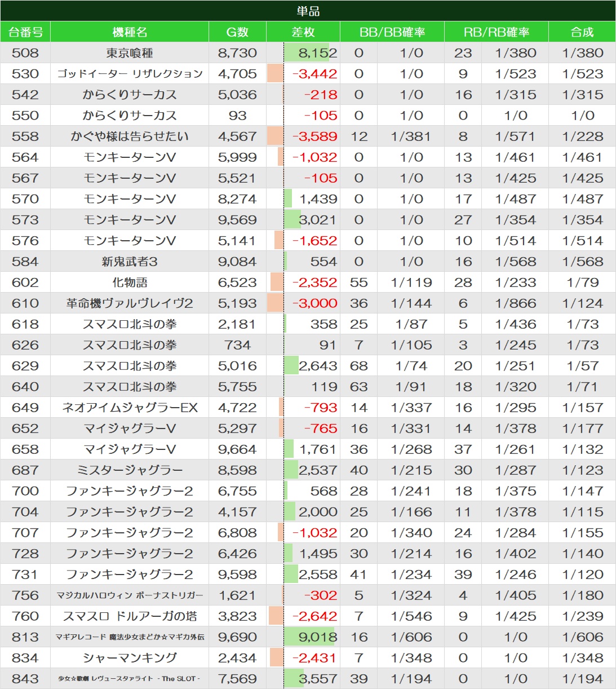Select the シャーマンキング machine name
Image resolution: width=616 pixels, height=689 pixels.
click(x=130, y=658)
